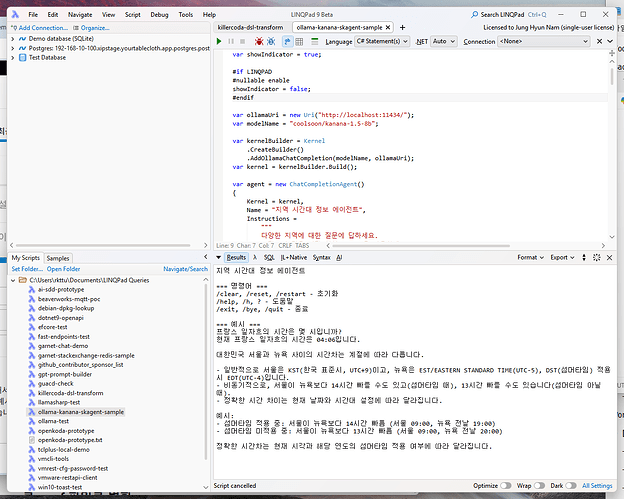624x499 pixels.
Task: Open the Language dropdown
Action: [x=382, y=41]
